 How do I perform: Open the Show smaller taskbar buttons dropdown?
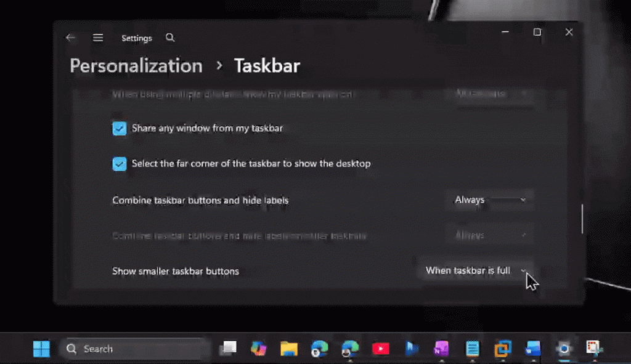476,270
